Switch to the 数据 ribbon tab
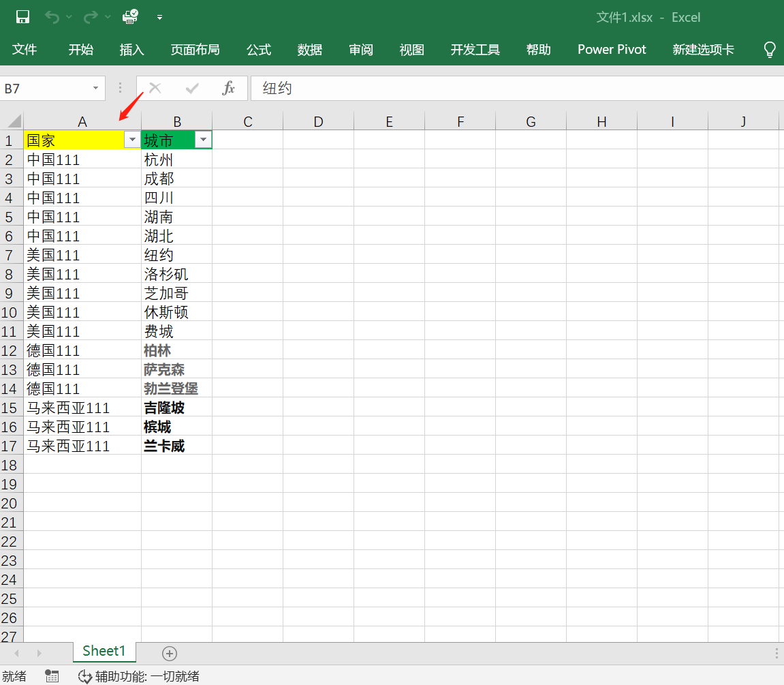The height and width of the screenshot is (685, 784). [x=310, y=50]
